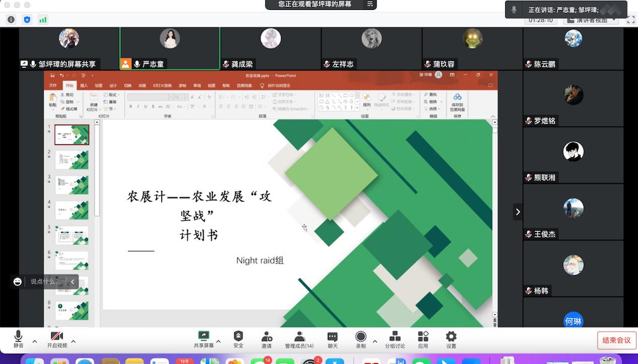
Task: Switch to the 设计 ribbon tab
Action: [113, 86]
